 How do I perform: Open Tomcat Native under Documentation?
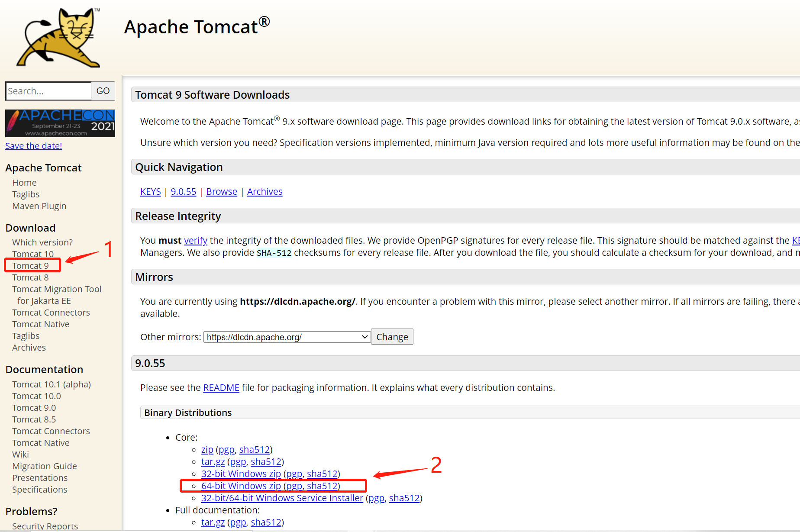(x=41, y=443)
